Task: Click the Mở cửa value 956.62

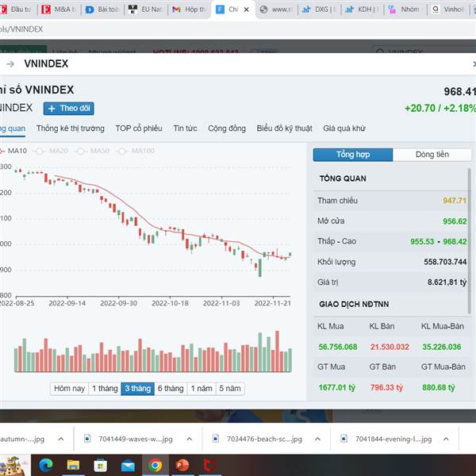Action: pos(455,221)
